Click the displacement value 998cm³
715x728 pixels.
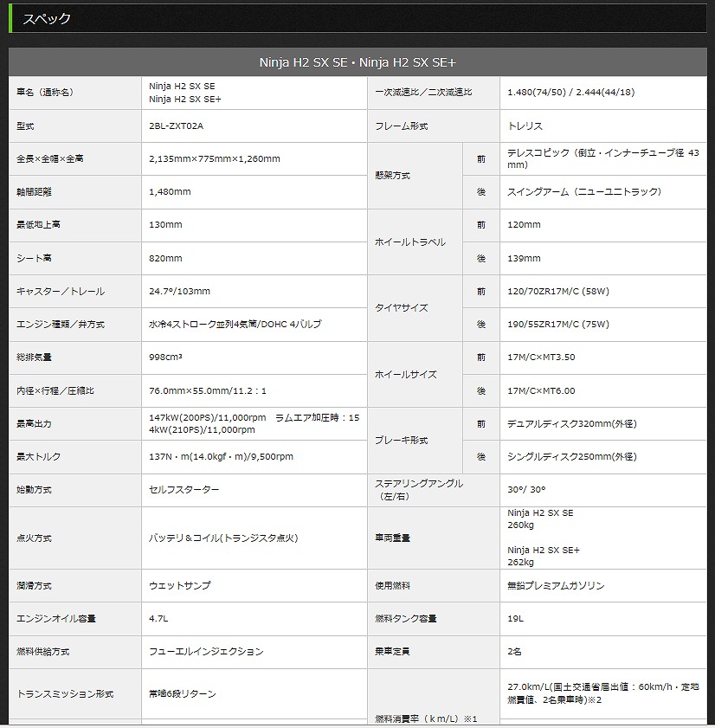165,358
